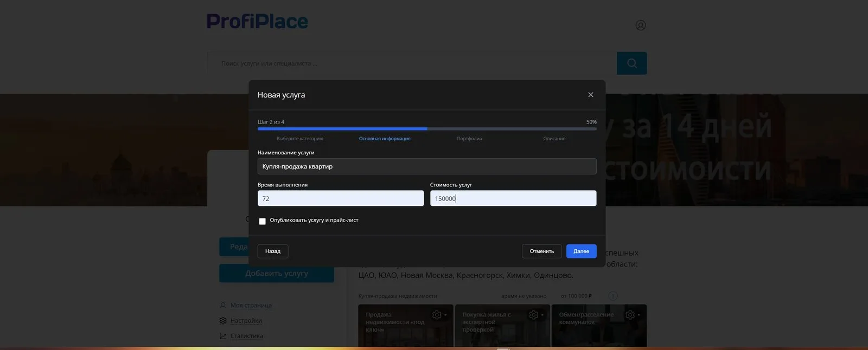This screenshot has width=868, height=350.
Task: Open gear menu on Продажа недвижимости «под ключ» card
Action: click(x=439, y=315)
